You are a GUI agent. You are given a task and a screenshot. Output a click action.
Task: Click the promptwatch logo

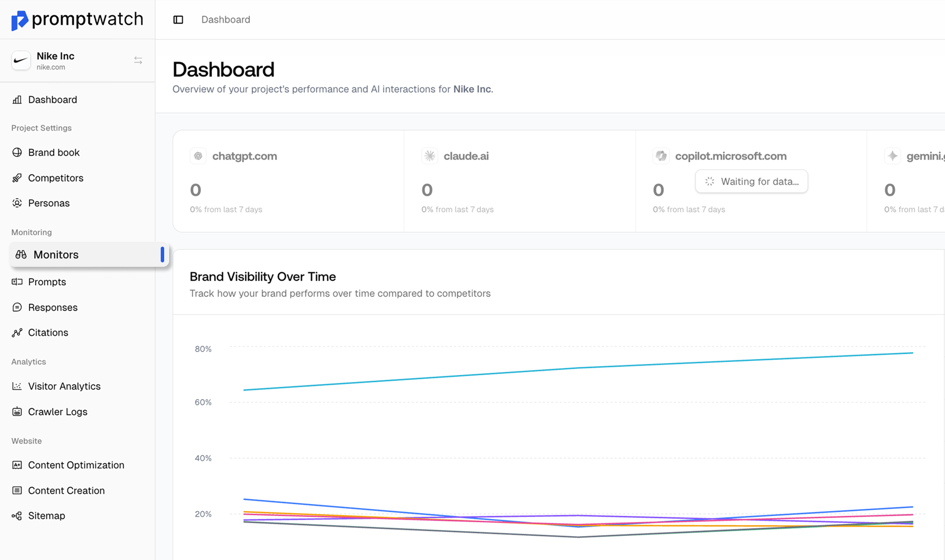77,19
